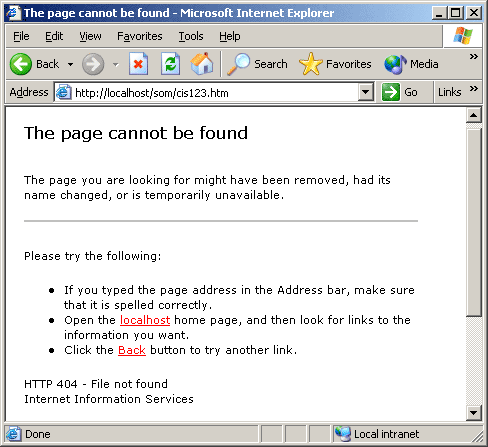Screen dimensions: 488x447
Task: Click the vertical scrollbar thumb
Action: coord(474,223)
